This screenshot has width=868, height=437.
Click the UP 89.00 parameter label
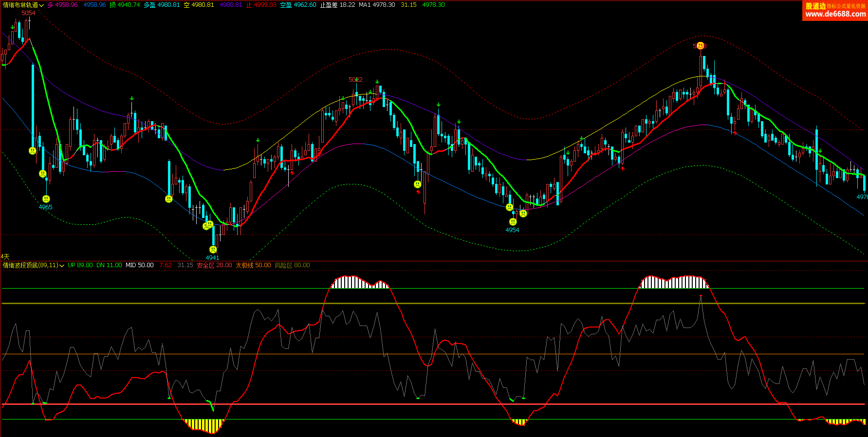point(80,265)
